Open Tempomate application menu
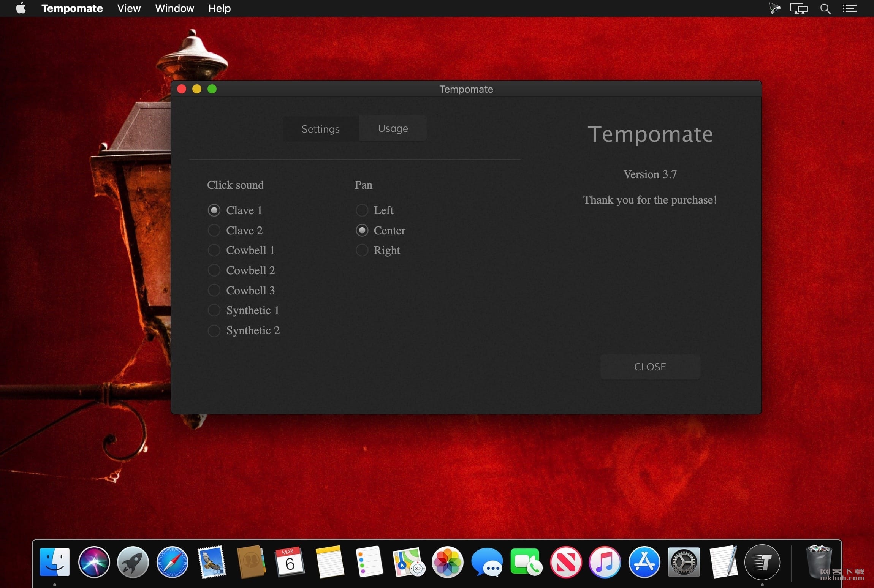Image resolution: width=874 pixels, height=588 pixels. click(x=72, y=8)
